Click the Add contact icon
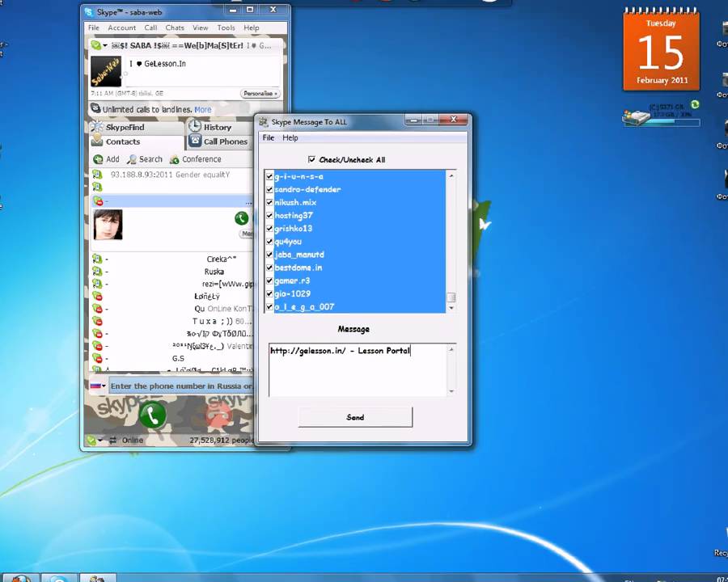The image size is (728, 582). point(98,159)
